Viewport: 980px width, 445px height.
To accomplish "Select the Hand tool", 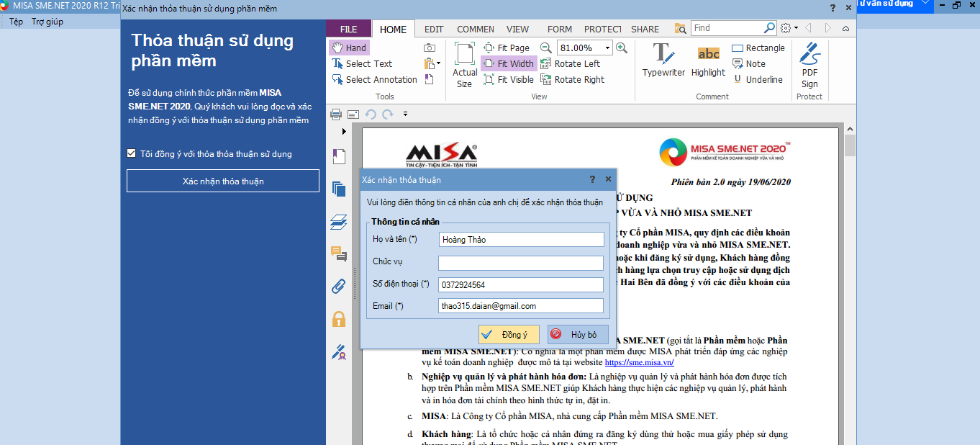I will pyautogui.click(x=350, y=48).
